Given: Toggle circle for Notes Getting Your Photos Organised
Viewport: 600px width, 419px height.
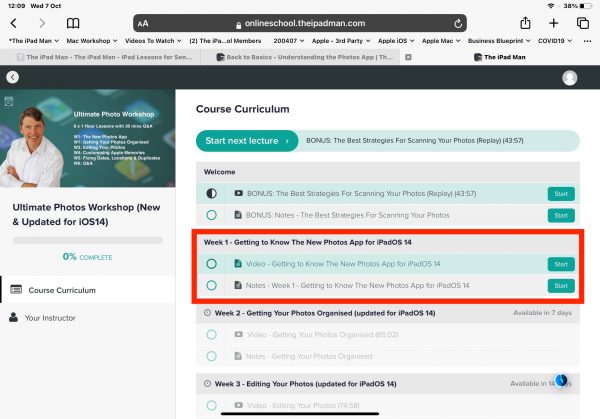Looking at the screenshot, I should [211, 356].
